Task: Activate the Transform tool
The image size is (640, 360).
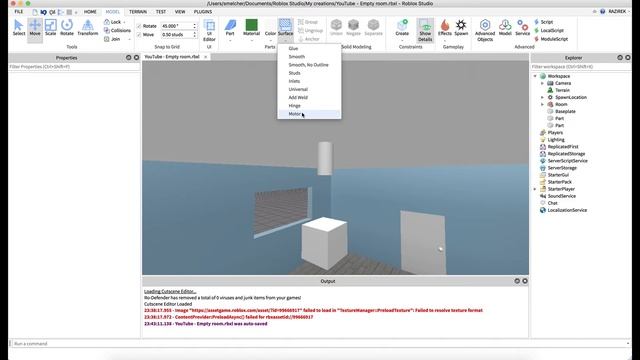Action: pos(88,28)
